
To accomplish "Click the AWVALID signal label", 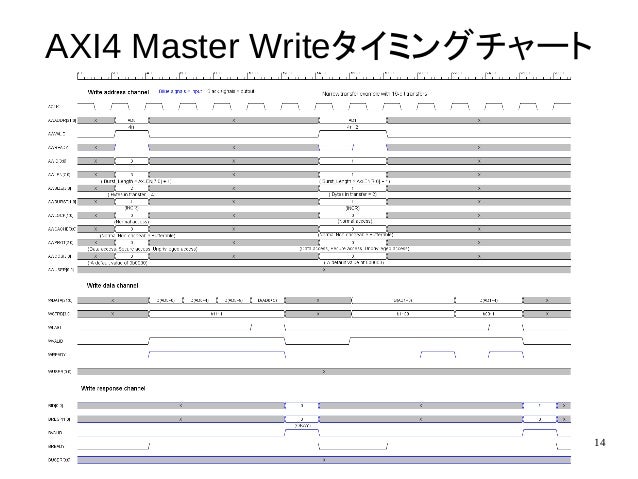I will (x=57, y=134).
